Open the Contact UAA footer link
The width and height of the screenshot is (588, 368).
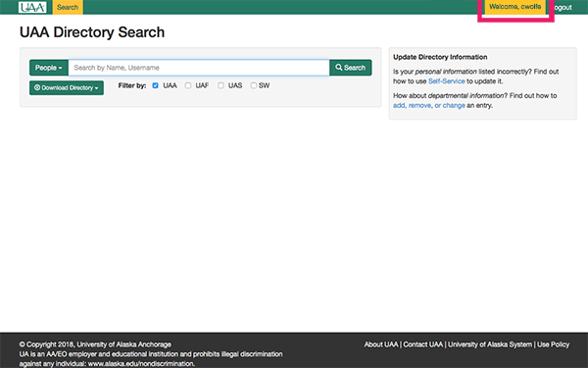click(423, 344)
